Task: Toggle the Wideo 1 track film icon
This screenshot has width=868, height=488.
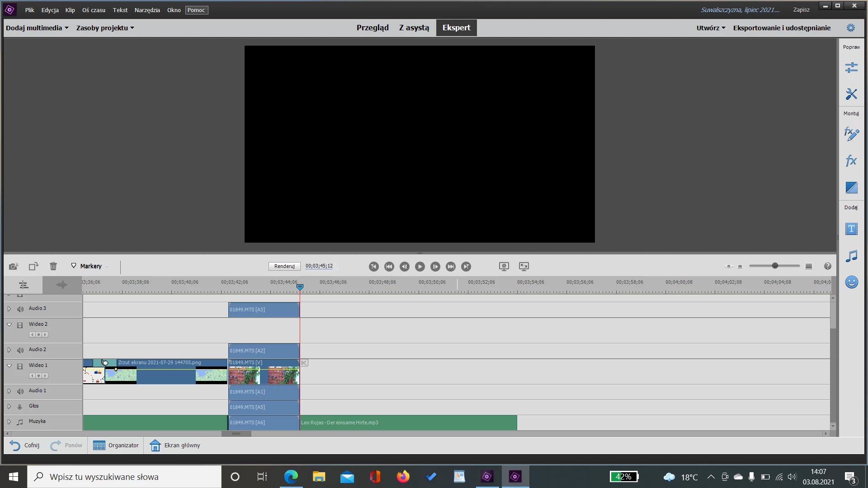Action: point(20,366)
